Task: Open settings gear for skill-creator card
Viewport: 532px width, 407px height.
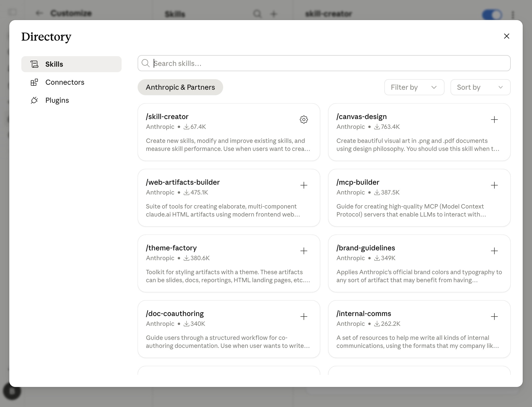Action: click(x=304, y=120)
